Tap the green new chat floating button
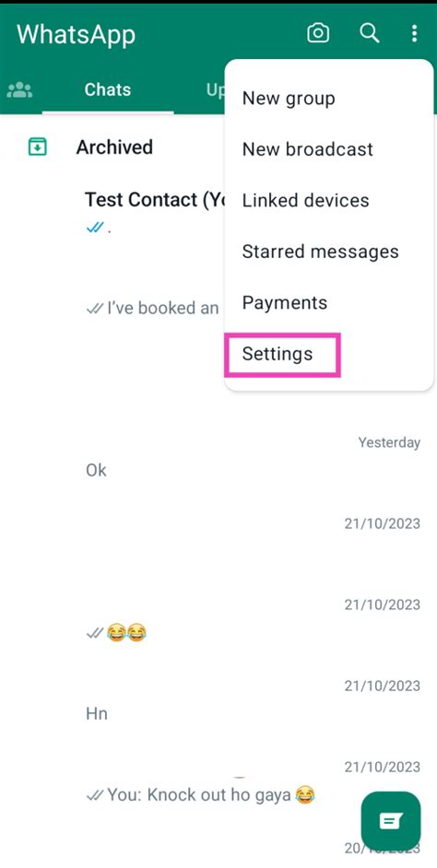This screenshot has width=437, height=868. click(x=391, y=821)
